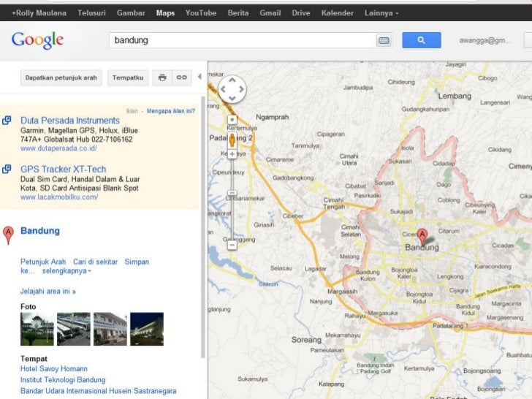
Task: Click the Lembang label on the map
Action: tap(455, 96)
